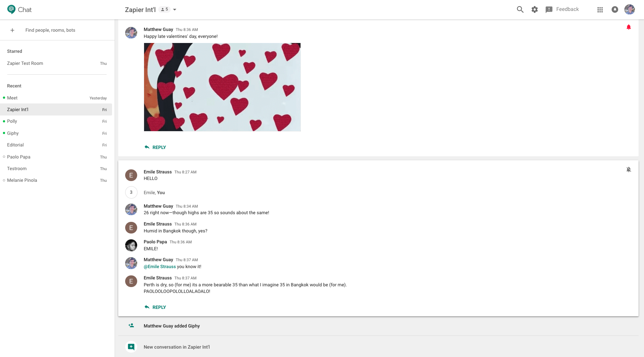Click your profile avatar in top right
This screenshot has width=644, height=357.
[629, 9]
